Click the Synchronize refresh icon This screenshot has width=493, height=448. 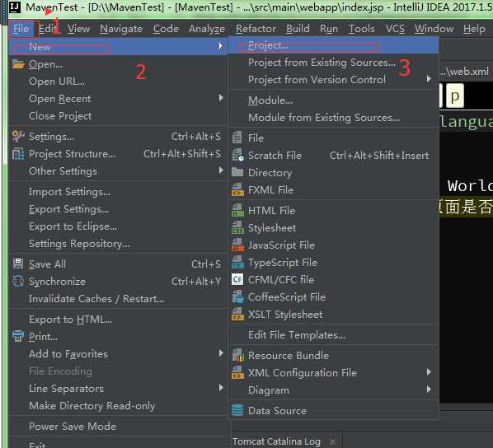[18, 281]
